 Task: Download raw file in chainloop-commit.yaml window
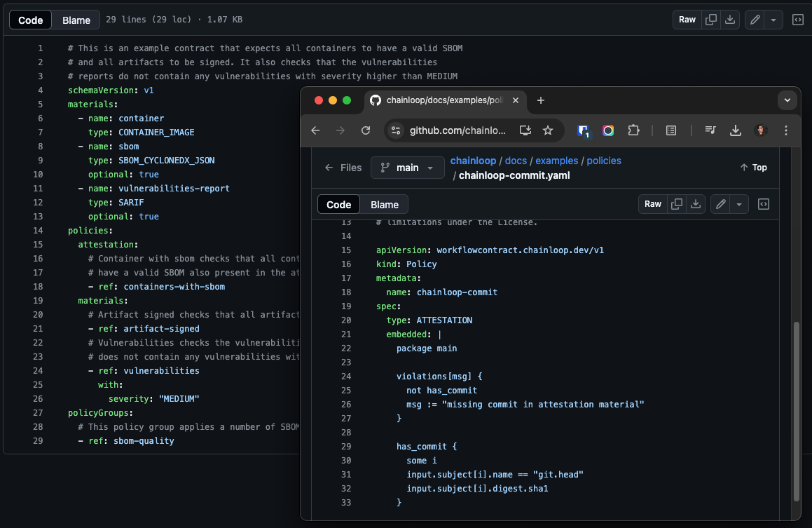pyautogui.click(x=696, y=204)
